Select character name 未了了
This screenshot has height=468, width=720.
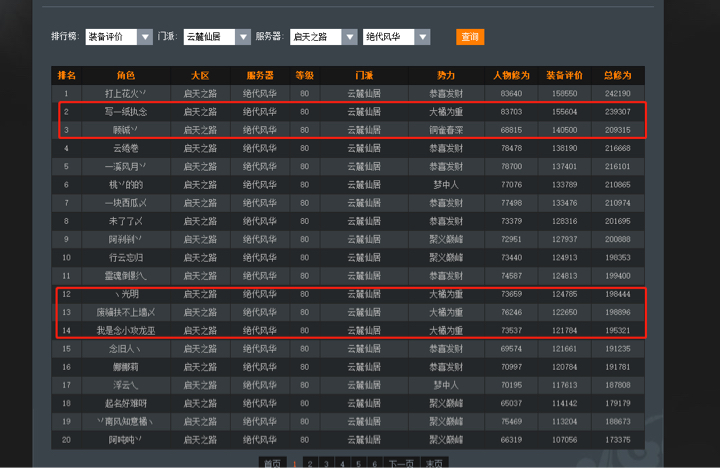[125, 221]
